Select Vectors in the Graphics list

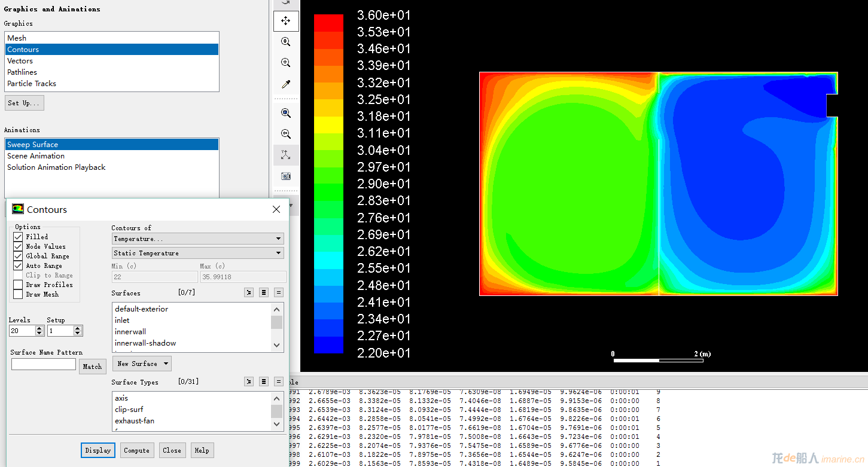pyautogui.click(x=112, y=61)
